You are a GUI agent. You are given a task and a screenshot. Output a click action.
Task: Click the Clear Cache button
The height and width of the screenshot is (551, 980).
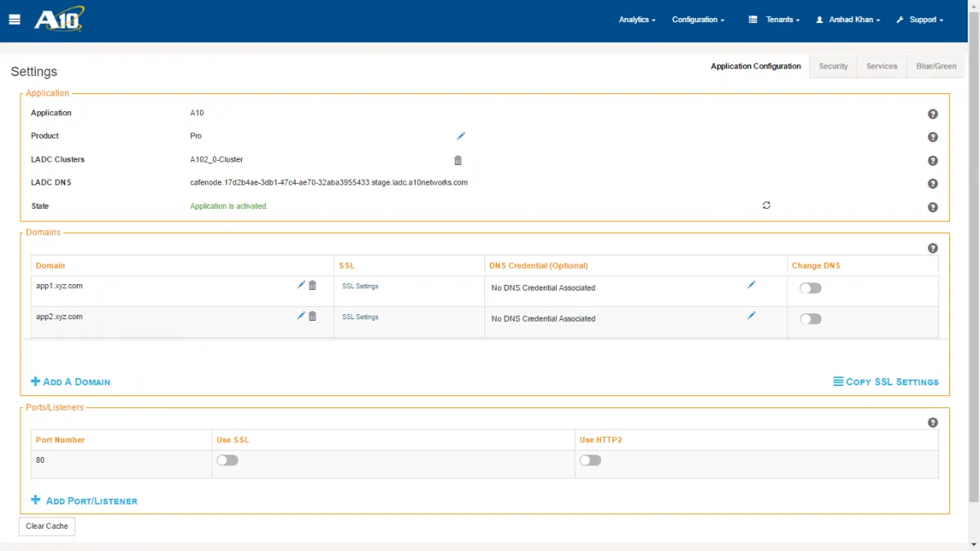(47, 526)
